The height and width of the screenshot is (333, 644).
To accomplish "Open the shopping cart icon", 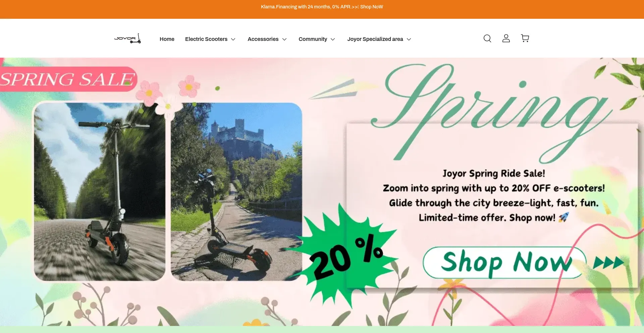I will [525, 38].
